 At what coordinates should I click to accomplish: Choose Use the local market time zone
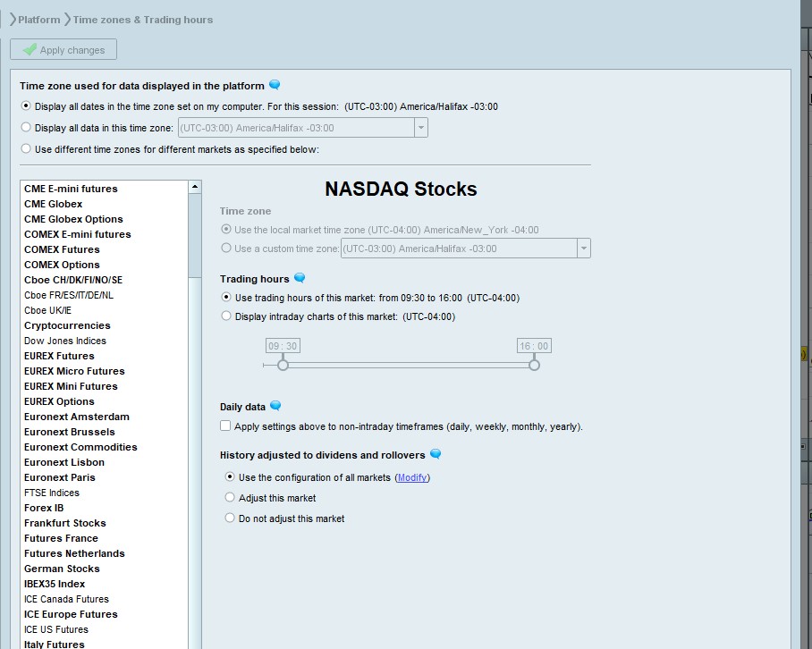[225, 229]
